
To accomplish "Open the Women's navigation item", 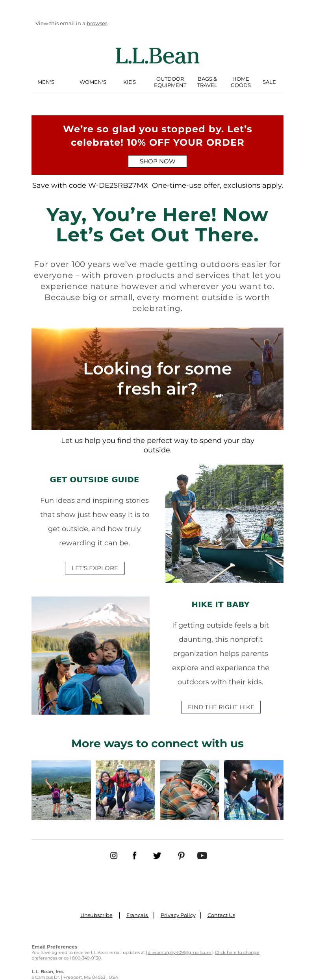I will 93,82.
